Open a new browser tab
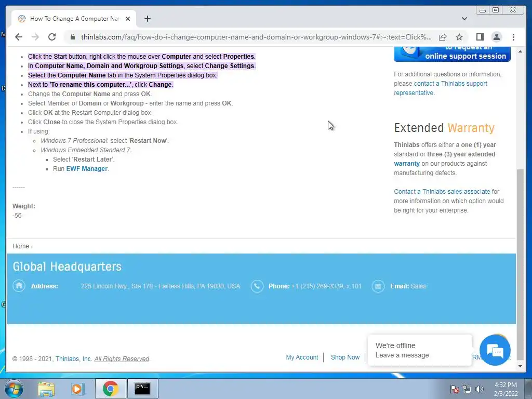Image resolution: width=532 pixels, height=399 pixels. [147, 19]
